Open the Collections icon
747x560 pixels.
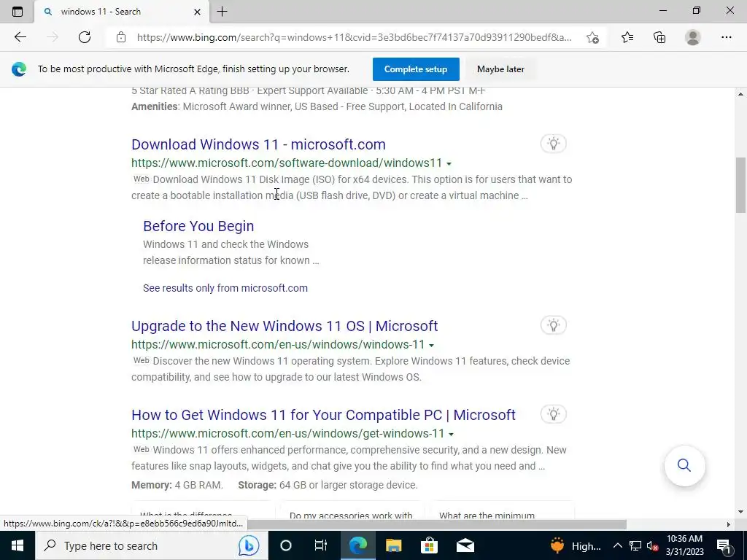click(659, 37)
